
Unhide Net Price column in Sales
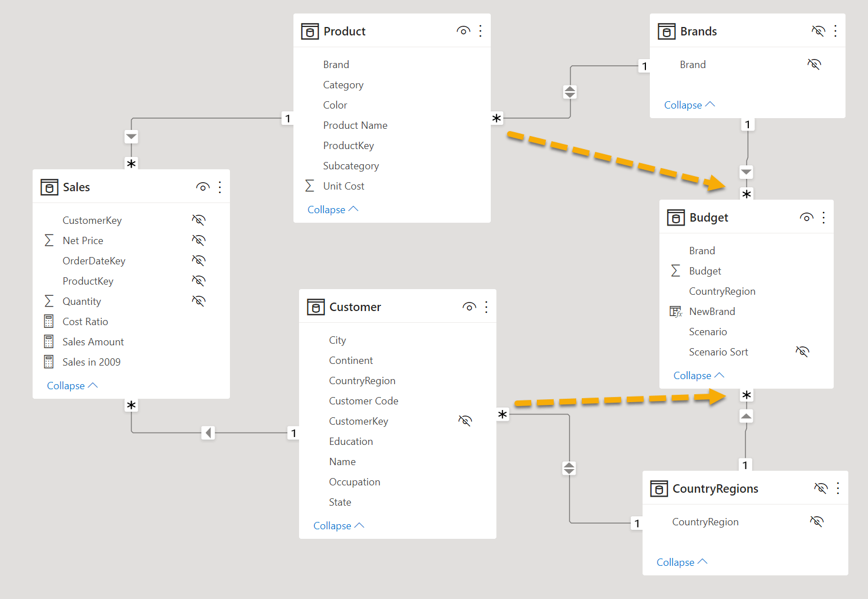(198, 240)
